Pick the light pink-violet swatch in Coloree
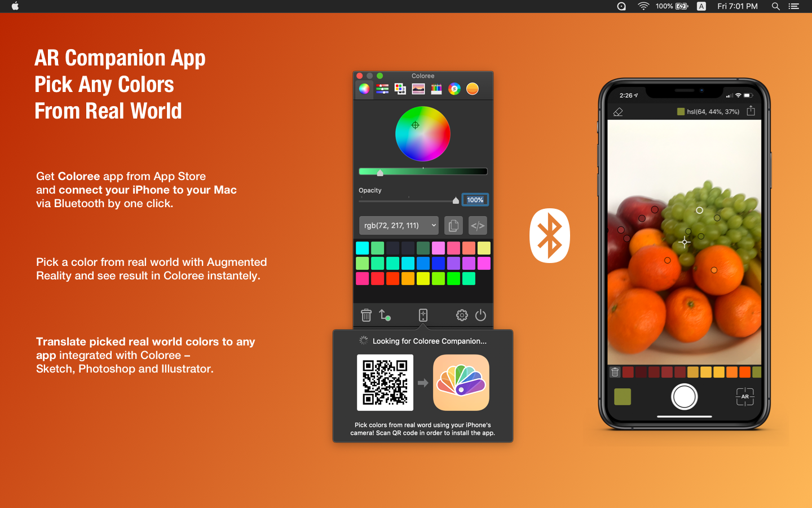Viewport: 812px width, 508px height. coord(438,248)
